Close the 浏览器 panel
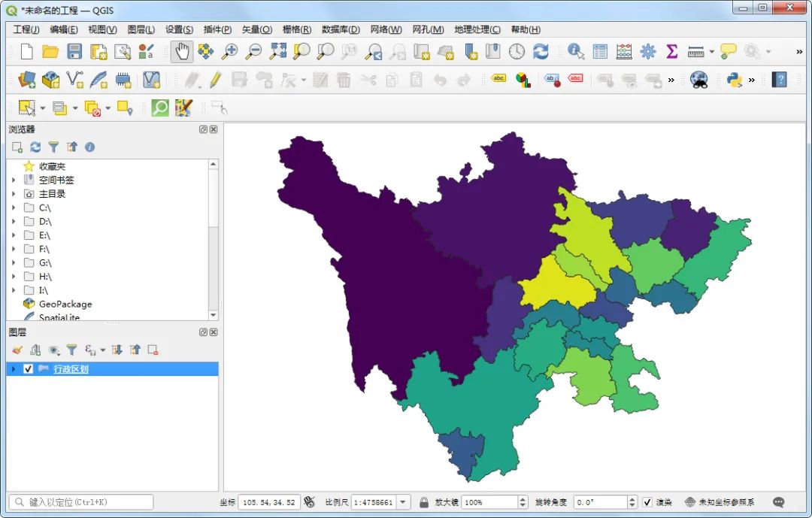This screenshot has width=812, height=518. (x=214, y=129)
